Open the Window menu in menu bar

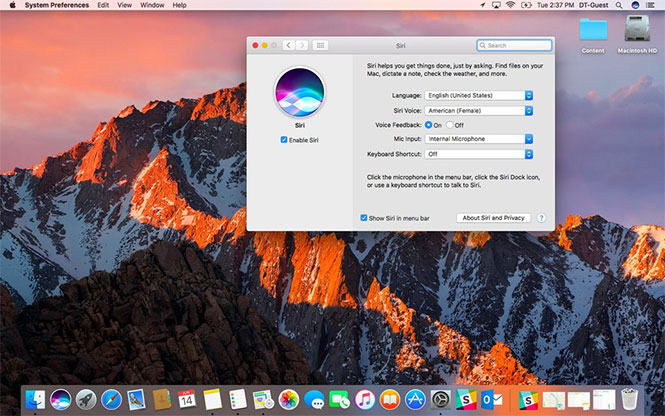(152, 5)
